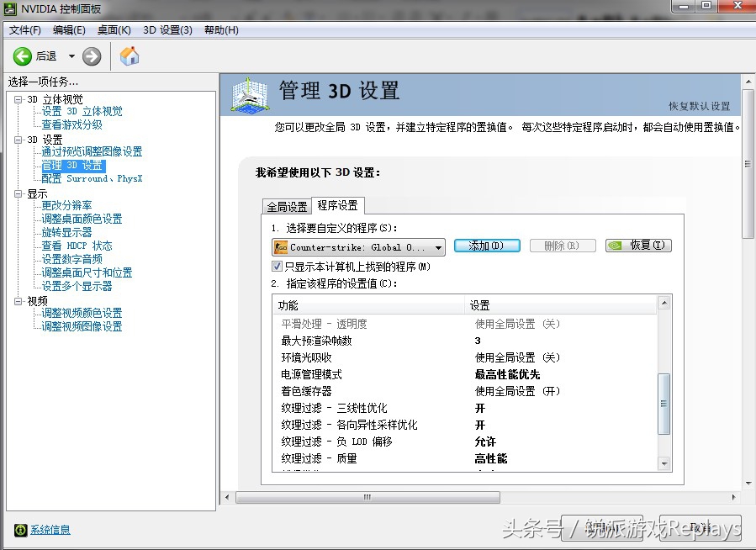
Task: Click the NVIDIA icon in the title bar
Action: coord(10,7)
